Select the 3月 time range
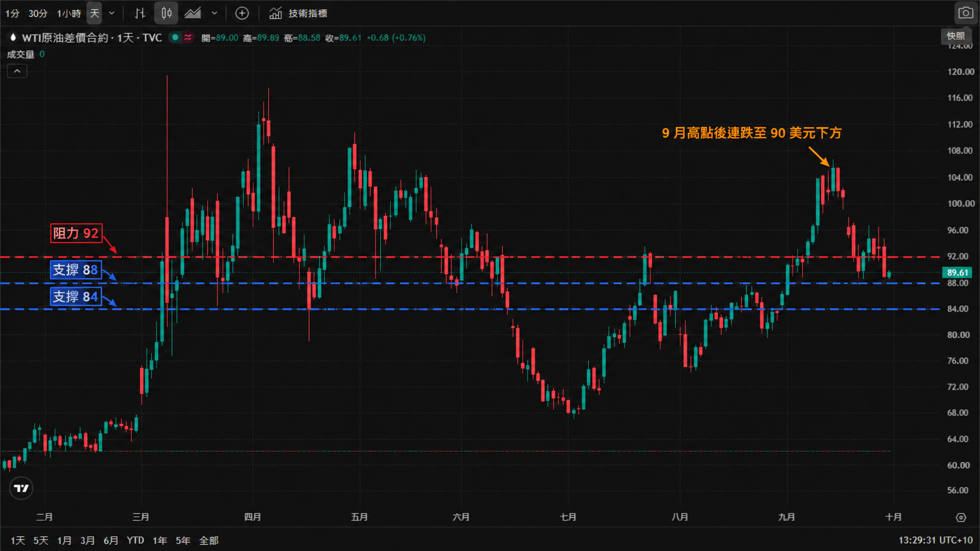Viewport: 980px width, 551px height. 87,540
